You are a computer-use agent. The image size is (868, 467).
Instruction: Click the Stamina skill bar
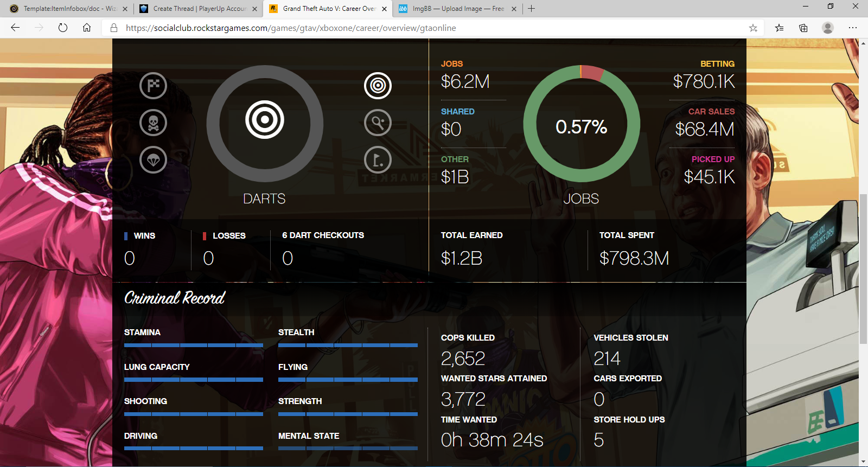pyautogui.click(x=194, y=345)
